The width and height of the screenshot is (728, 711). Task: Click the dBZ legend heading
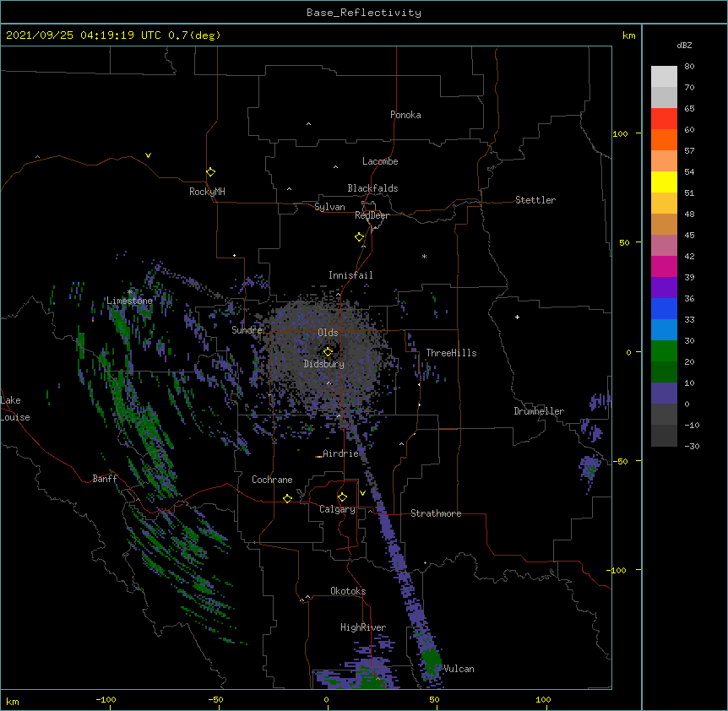click(684, 45)
